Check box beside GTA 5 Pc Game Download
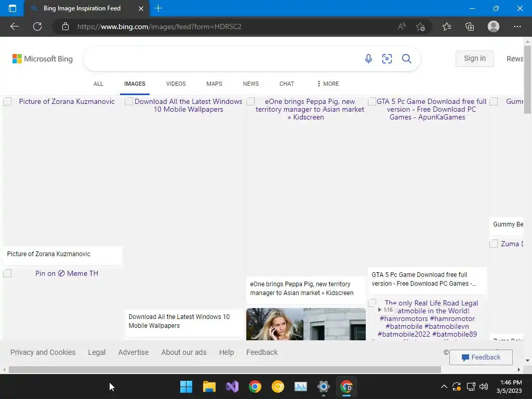532x399 pixels. pyautogui.click(x=372, y=101)
